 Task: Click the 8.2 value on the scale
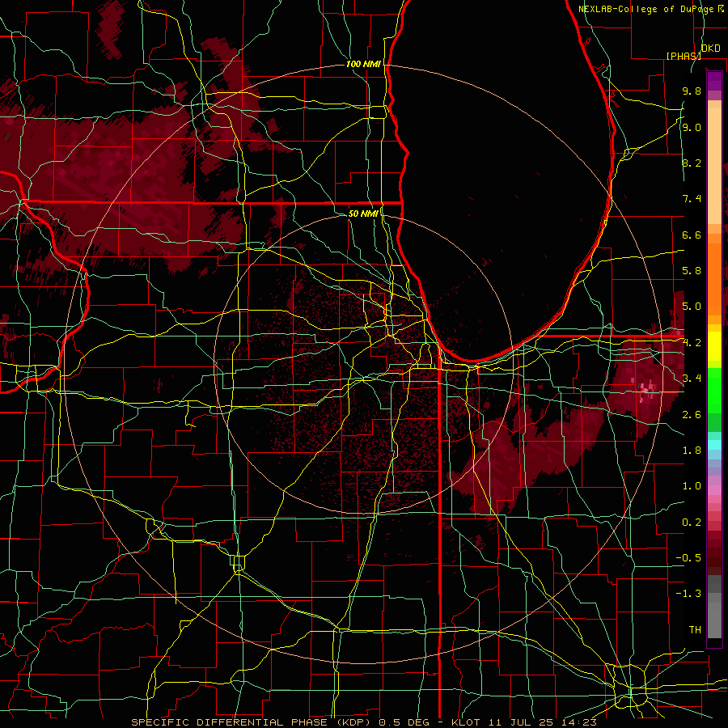tap(692, 163)
